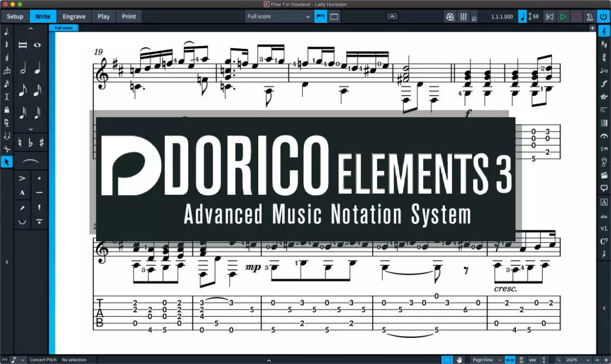Apply the flat accidental

31,143
